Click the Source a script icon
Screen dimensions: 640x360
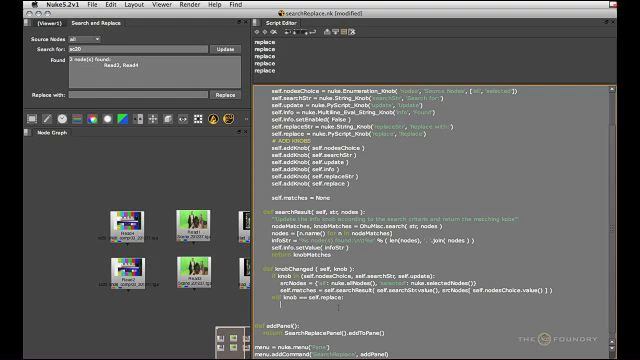pyautogui.click(x=288, y=32)
